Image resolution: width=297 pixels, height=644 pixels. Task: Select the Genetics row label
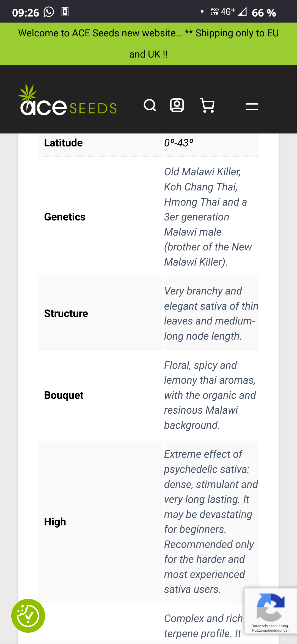click(x=65, y=217)
